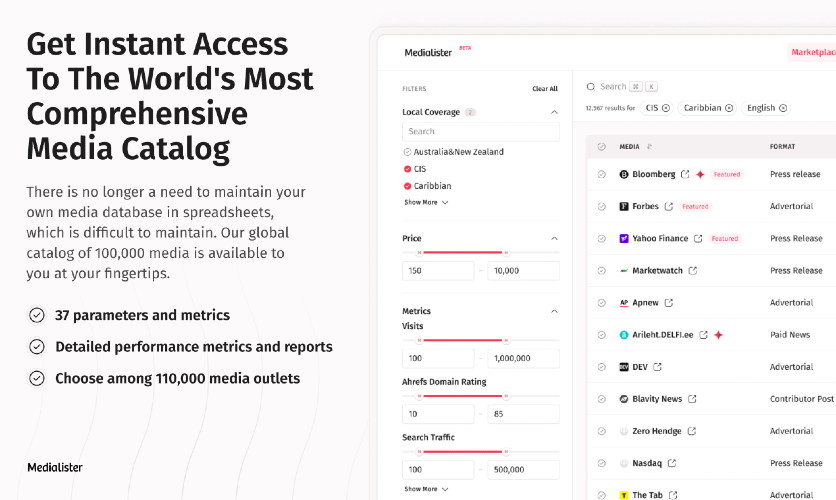836x500 pixels.
Task: Click the Yahoo Finance logo icon
Action: (x=624, y=238)
